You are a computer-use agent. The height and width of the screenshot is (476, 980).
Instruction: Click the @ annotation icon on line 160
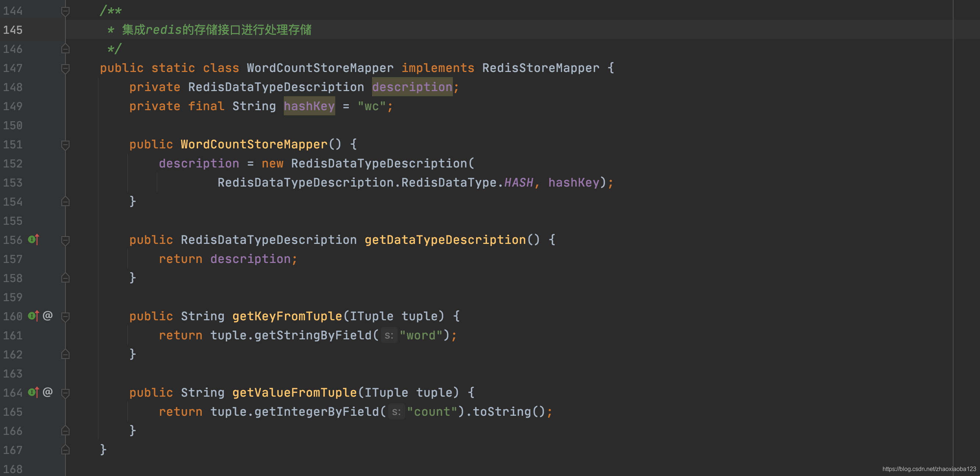point(47,315)
